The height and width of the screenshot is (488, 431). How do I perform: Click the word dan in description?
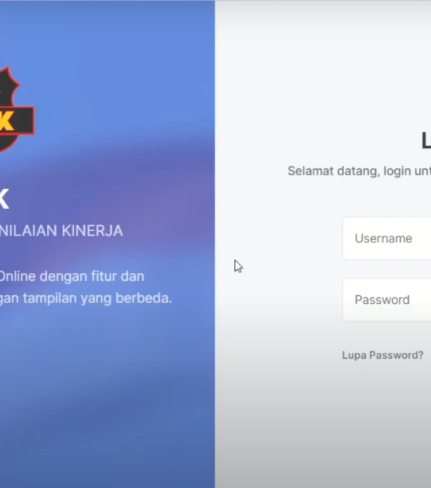point(133,276)
